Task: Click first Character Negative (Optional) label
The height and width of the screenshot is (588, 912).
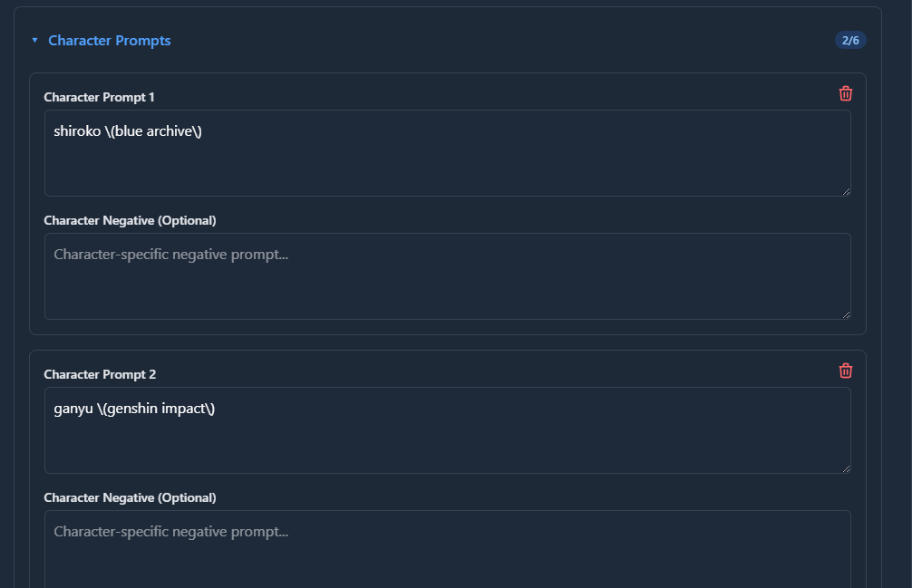Action: click(131, 220)
